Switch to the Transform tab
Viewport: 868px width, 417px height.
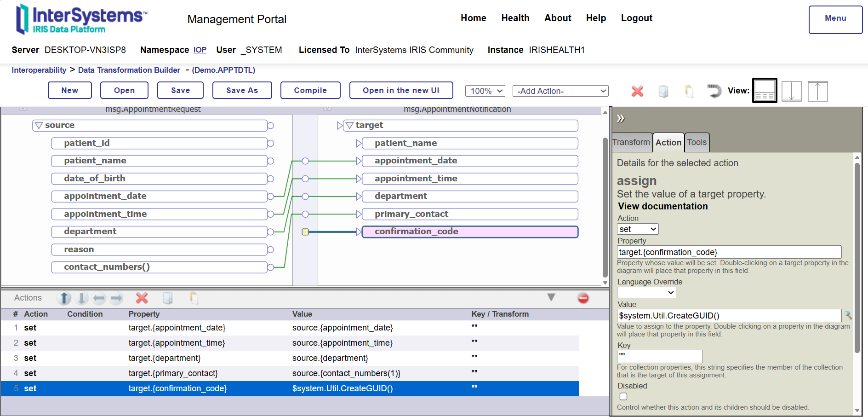pos(631,142)
